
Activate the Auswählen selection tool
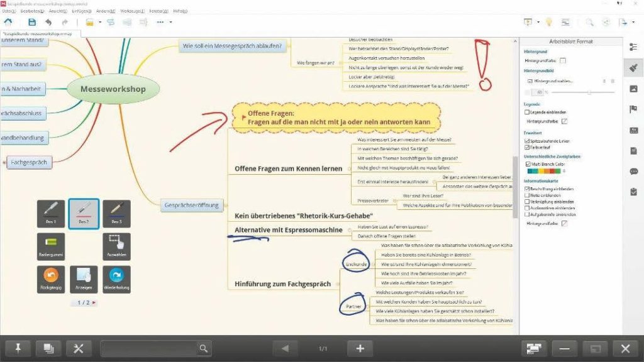pyautogui.click(x=116, y=244)
